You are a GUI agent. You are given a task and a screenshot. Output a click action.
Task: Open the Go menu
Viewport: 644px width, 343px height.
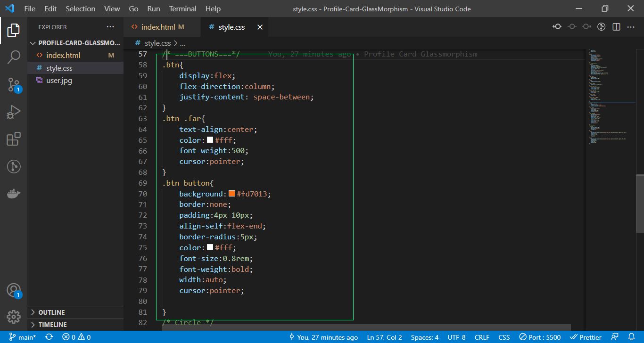pyautogui.click(x=133, y=9)
